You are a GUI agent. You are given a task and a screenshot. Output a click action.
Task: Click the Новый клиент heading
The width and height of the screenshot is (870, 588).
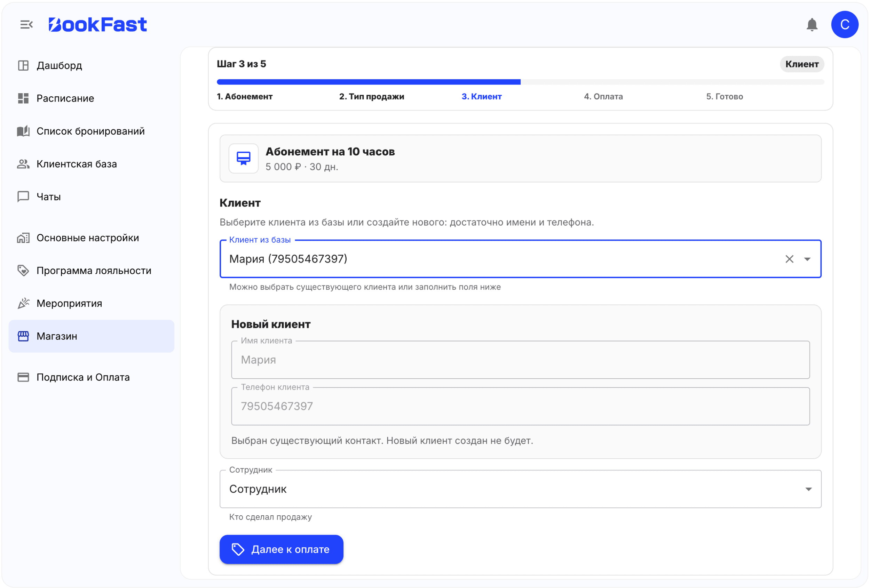[271, 324]
